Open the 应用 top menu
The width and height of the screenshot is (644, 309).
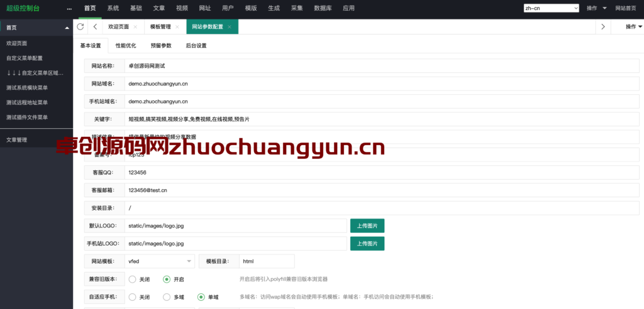(348, 9)
